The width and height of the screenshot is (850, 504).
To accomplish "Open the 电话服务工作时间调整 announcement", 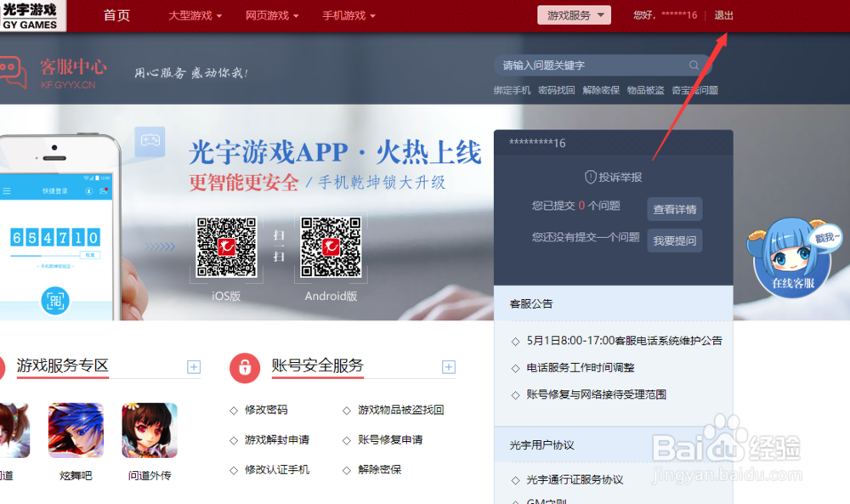I will (x=581, y=368).
